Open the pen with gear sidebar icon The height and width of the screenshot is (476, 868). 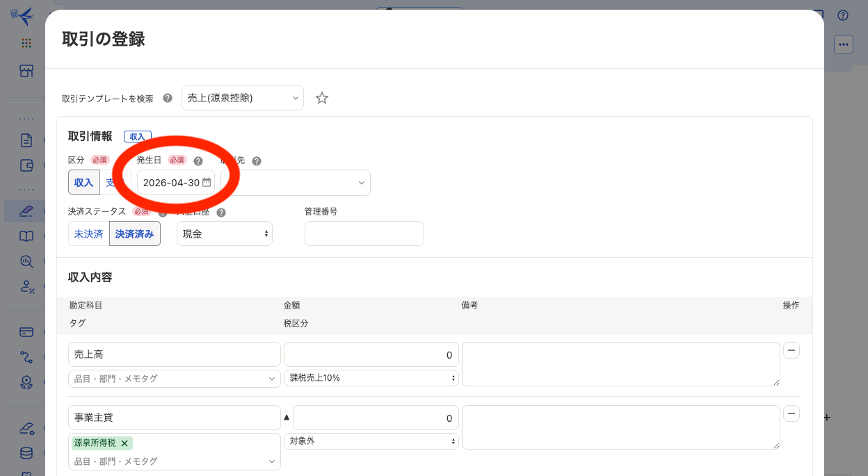[26, 427]
